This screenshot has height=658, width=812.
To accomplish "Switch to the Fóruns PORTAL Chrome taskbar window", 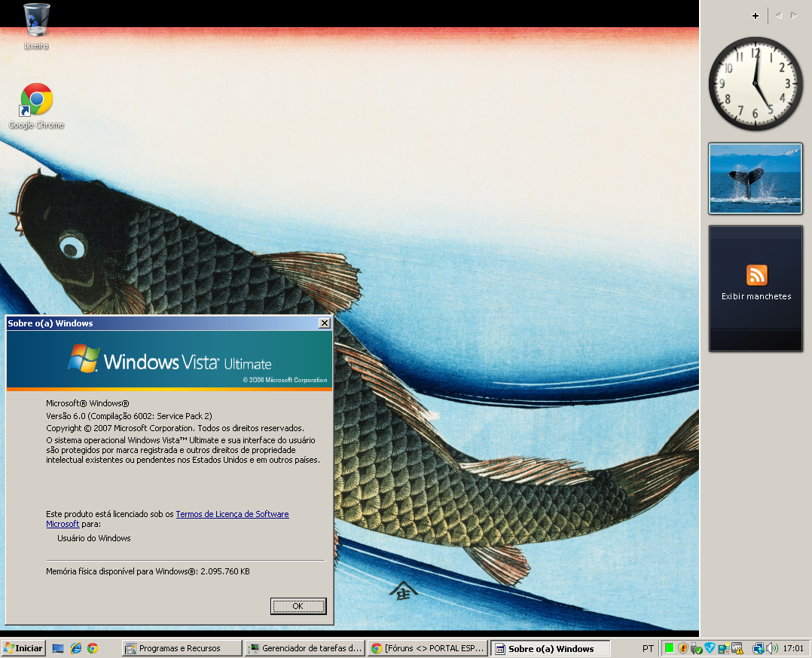I will pos(427,648).
